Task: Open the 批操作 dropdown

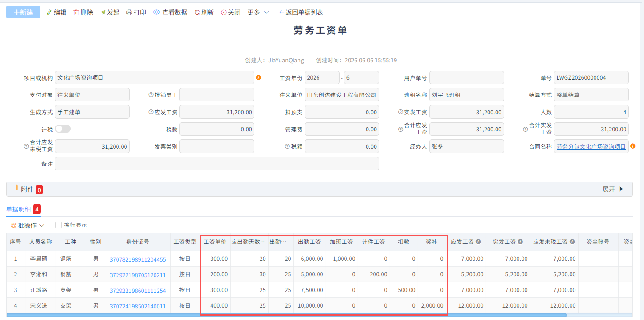Action: point(27,226)
